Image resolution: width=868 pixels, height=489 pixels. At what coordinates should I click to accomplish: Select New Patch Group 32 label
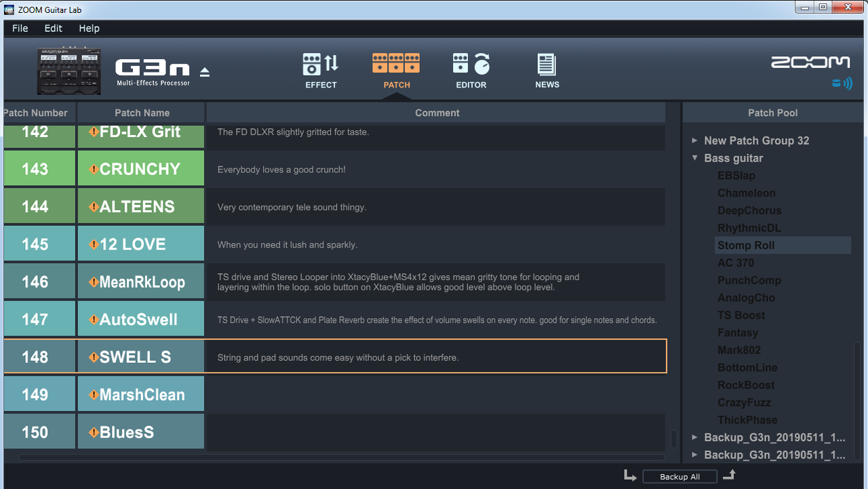point(757,140)
